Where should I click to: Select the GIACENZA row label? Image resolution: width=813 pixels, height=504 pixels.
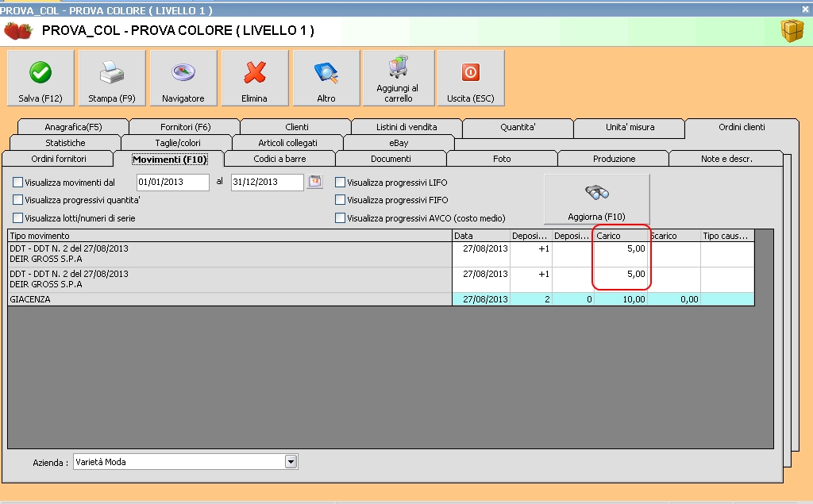30,299
